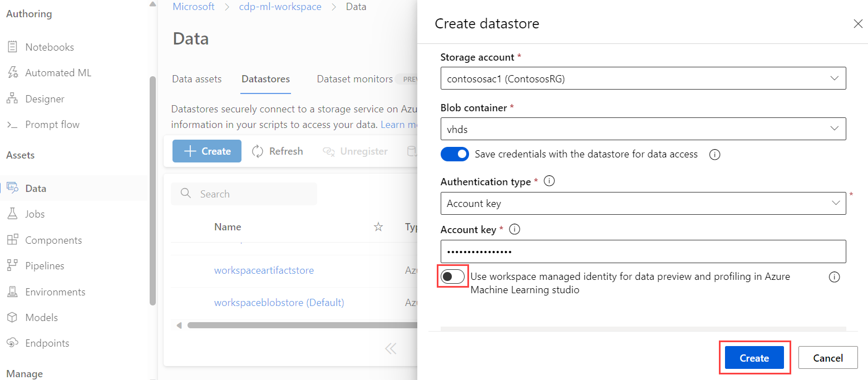Click the Create button in the panel
Viewport: 868px width, 380px height.
(x=754, y=358)
